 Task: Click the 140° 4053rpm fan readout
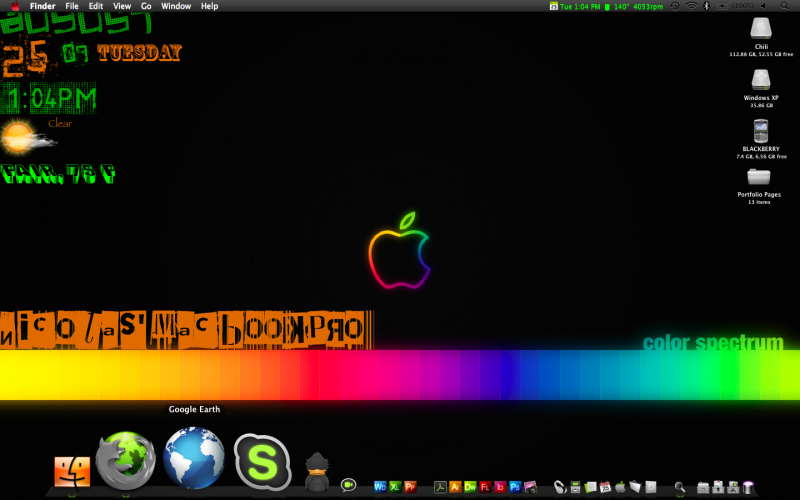coord(639,7)
